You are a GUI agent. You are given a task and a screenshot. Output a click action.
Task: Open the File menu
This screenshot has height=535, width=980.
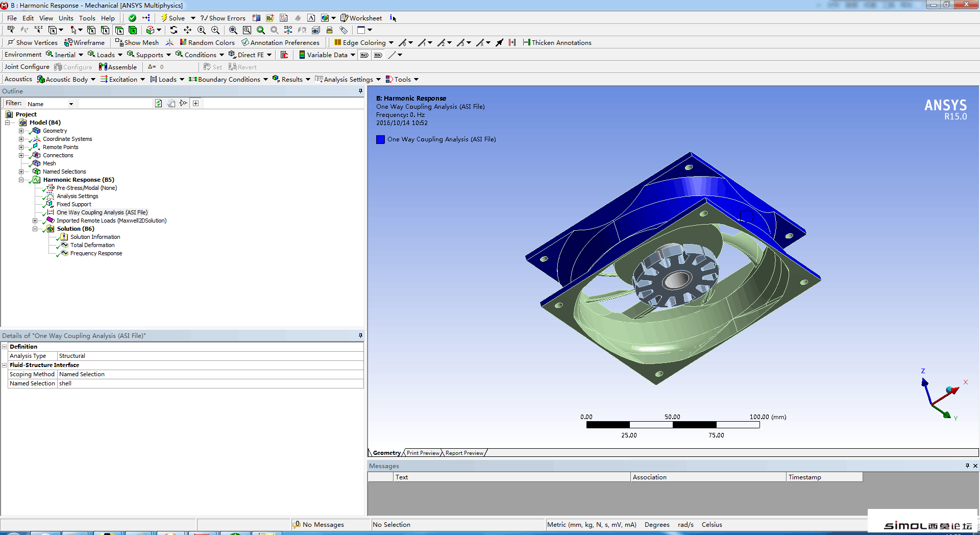pyautogui.click(x=12, y=18)
